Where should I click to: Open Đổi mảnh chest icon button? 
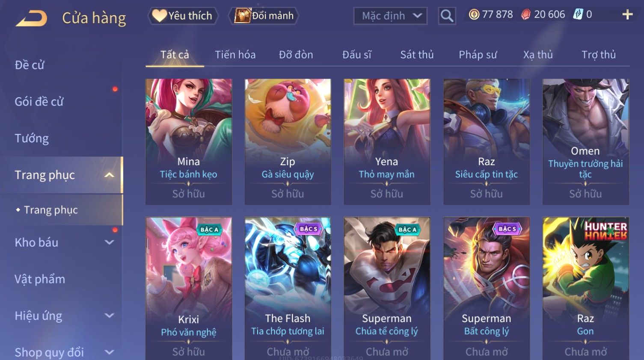(264, 16)
